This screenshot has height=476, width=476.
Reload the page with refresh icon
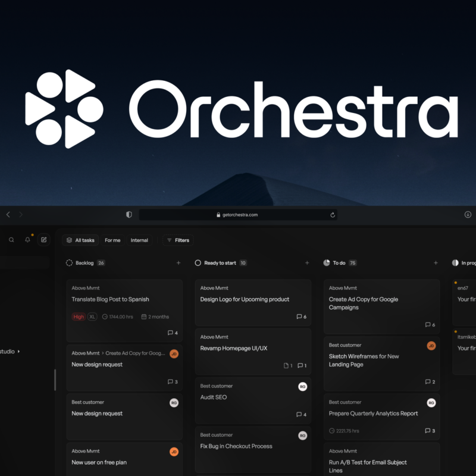333,215
